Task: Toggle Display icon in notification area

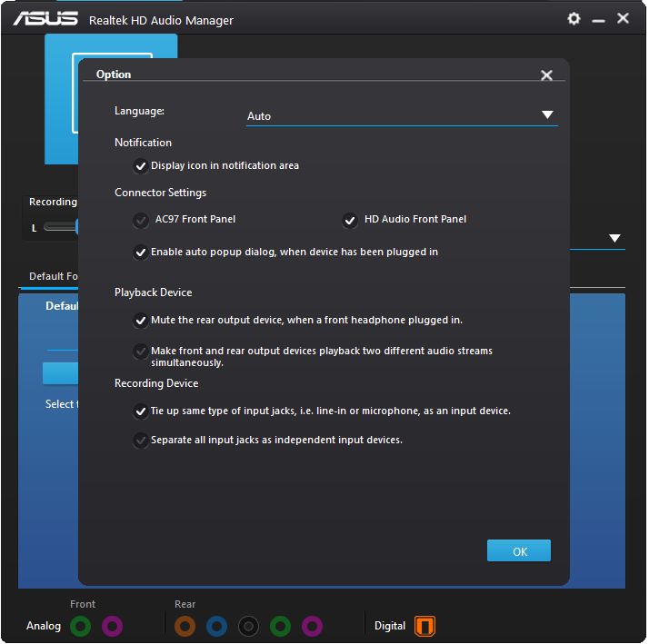Action: 141,166
